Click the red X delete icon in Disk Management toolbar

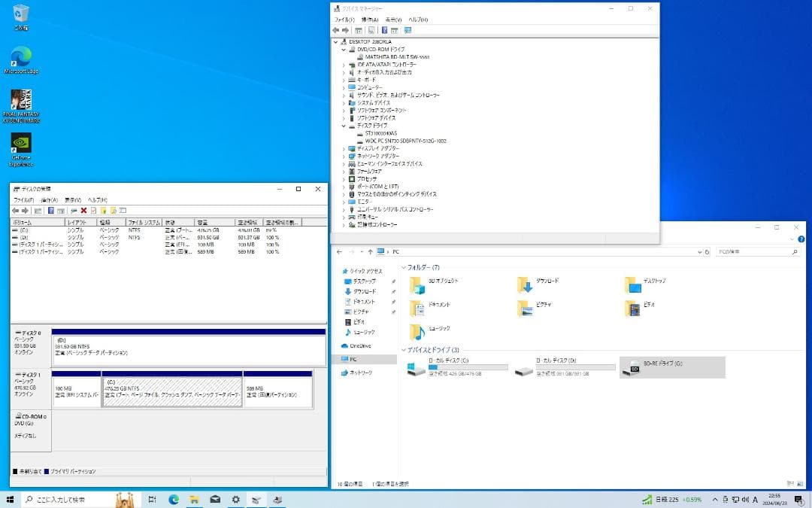click(x=83, y=211)
